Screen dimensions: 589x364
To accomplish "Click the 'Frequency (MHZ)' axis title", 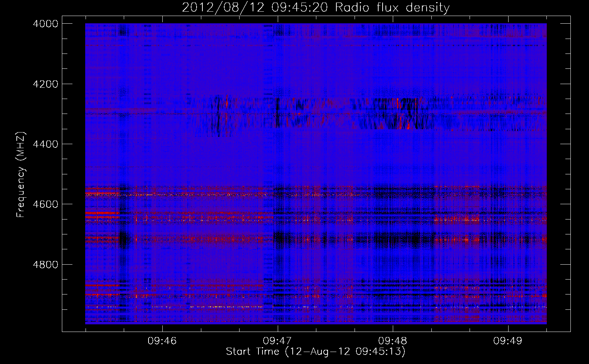I will (x=21, y=175).
